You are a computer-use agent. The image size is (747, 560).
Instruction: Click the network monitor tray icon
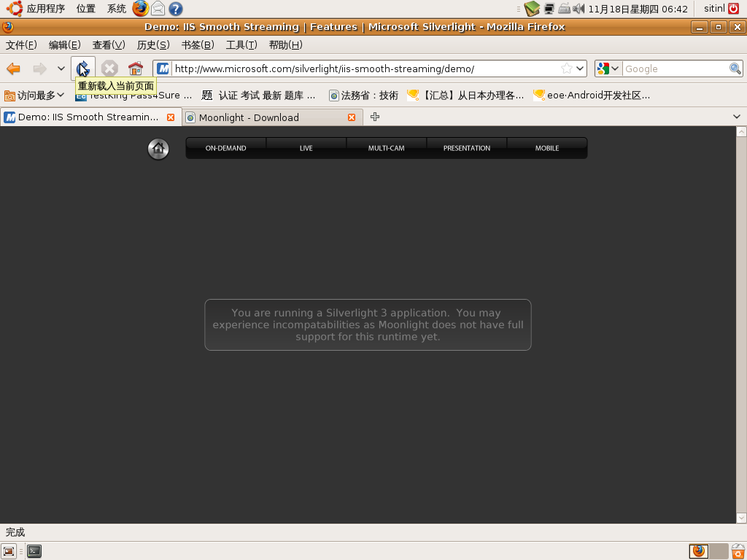point(549,9)
